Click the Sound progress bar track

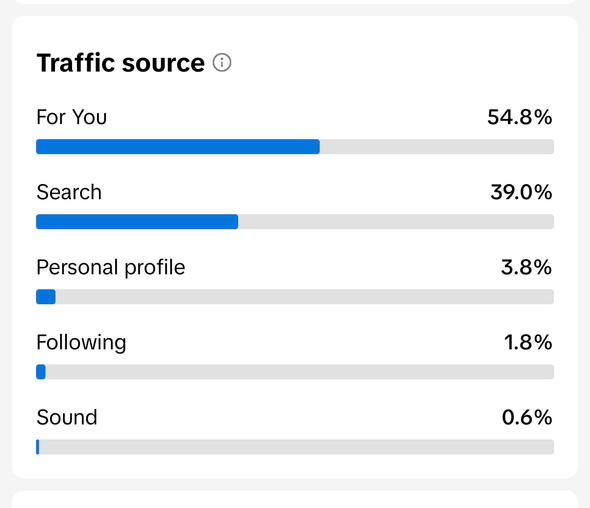click(295, 447)
